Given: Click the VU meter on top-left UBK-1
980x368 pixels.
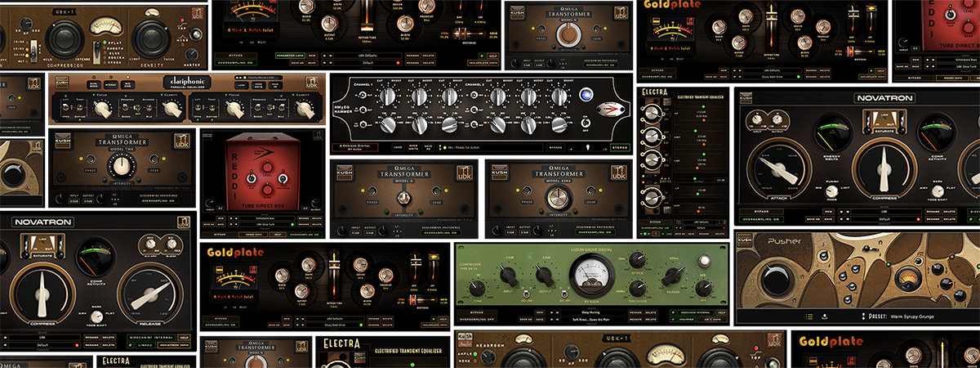Looking at the screenshot, I should pos(106,25).
